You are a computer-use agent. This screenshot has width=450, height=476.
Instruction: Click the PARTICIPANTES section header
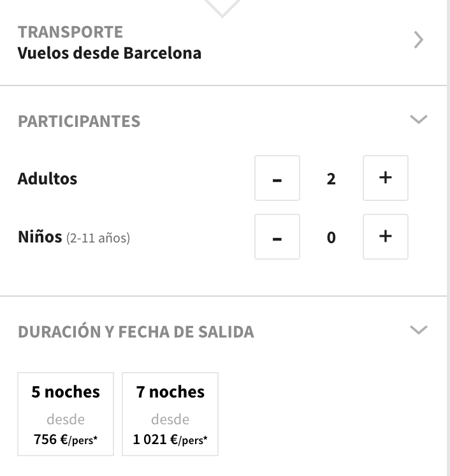pyautogui.click(x=79, y=121)
